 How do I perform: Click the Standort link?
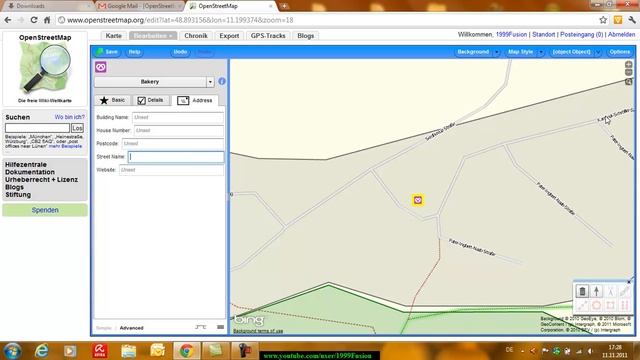coord(543,35)
